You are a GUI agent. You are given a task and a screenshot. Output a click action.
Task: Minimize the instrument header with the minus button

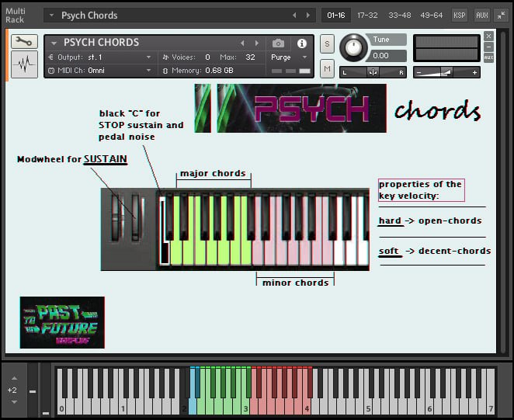tap(488, 47)
